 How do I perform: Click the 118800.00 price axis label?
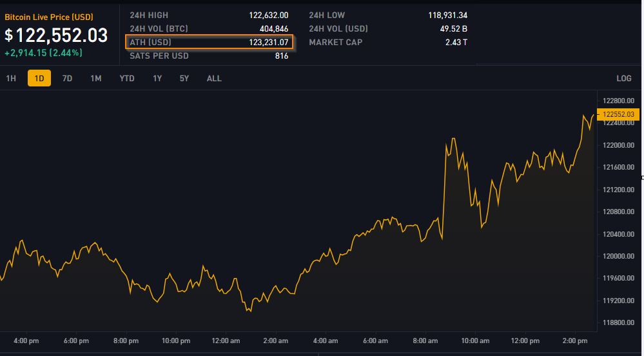618,322
